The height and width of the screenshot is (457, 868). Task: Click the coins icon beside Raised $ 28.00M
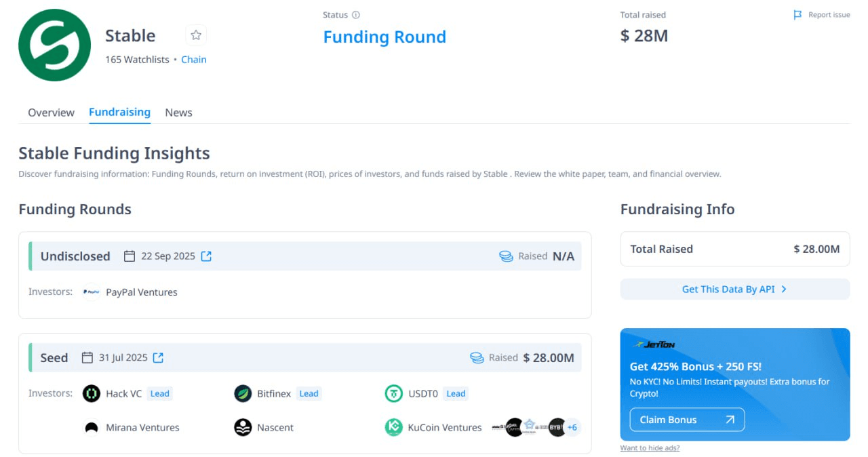[x=477, y=357]
